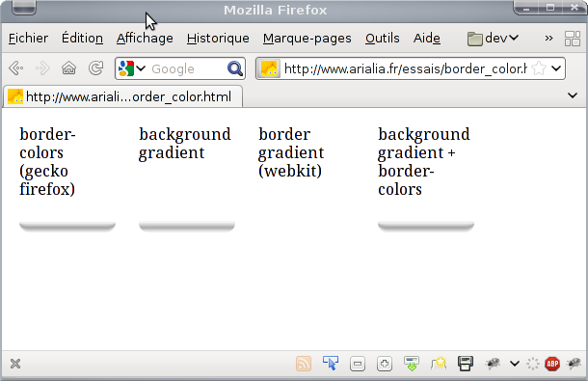Click the Google search input field

[x=187, y=68]
